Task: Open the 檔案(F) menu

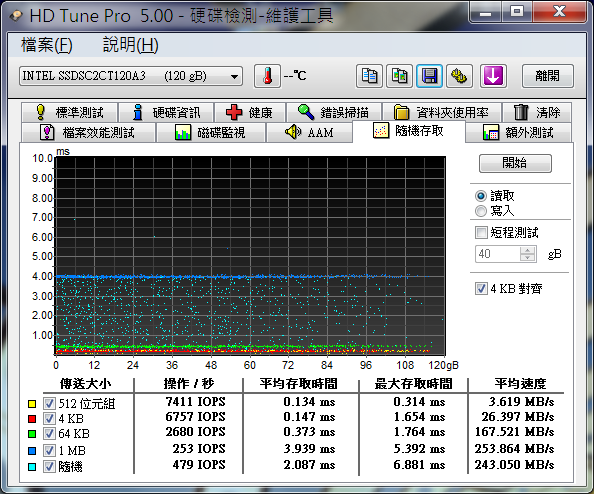Action: pos(47,45)
